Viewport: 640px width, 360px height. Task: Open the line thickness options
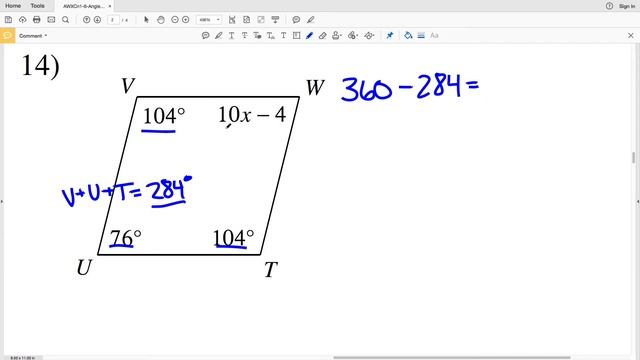[421, 36]
